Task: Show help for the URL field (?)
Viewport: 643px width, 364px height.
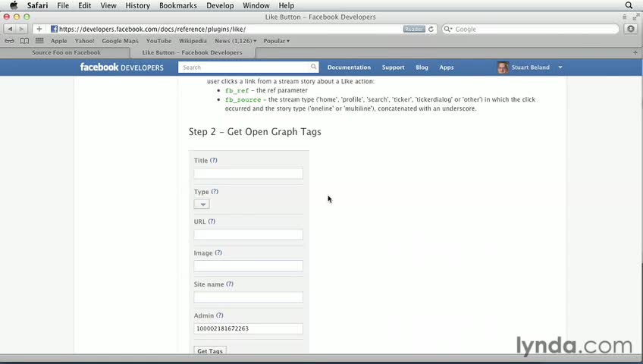Action: [x=212, y=221]
